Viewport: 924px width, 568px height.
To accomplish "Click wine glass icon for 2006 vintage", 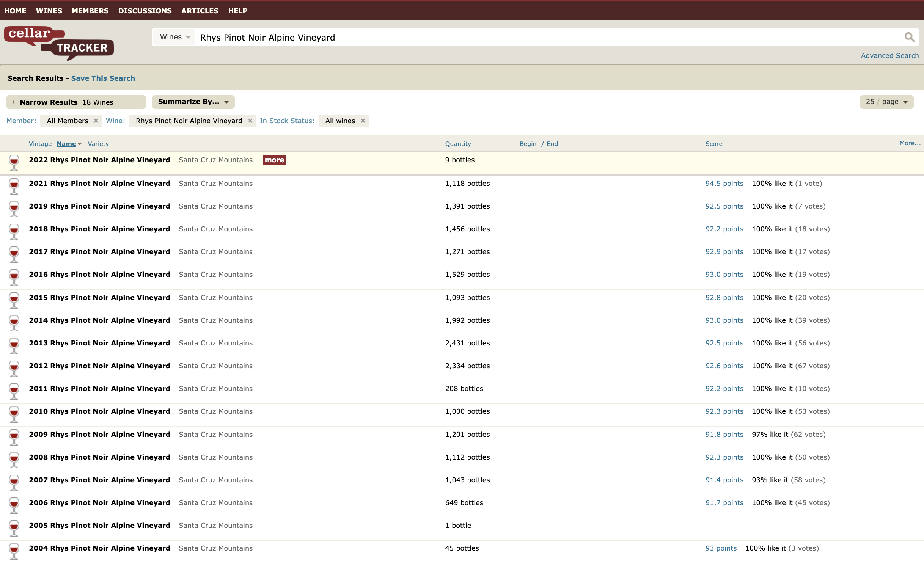I will 14,505.
